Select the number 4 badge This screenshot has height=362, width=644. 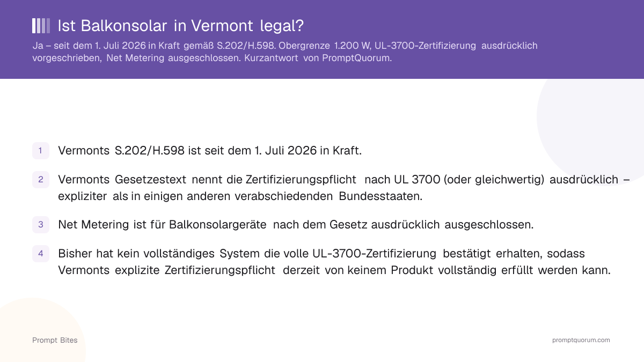coord(41,254)
